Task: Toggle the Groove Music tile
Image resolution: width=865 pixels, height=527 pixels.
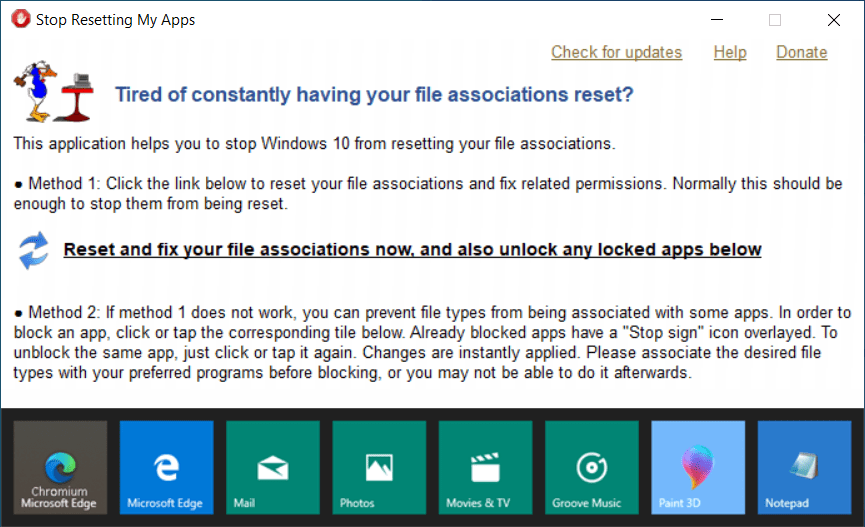Action: (592, 467)
